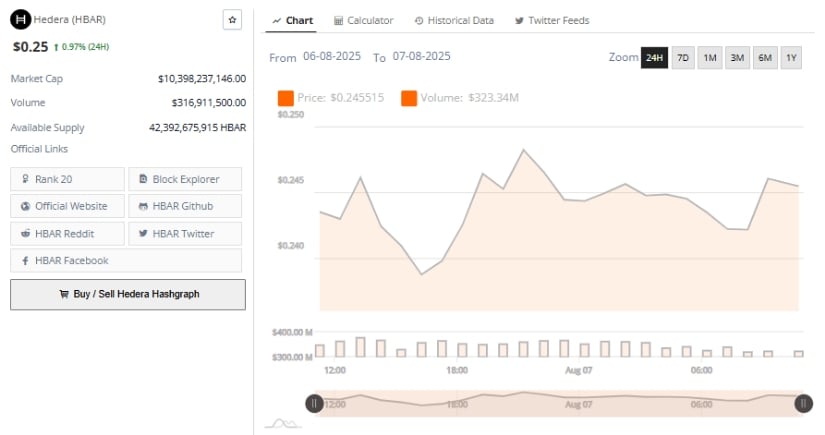Open the Block Explorer link
This screenshot has height=435, width=825.
pos(185,179)
